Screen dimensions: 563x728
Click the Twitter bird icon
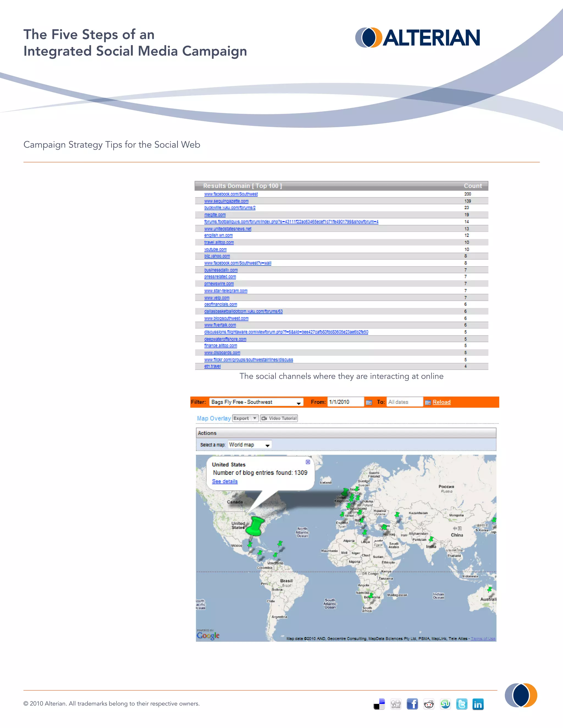click(x=462, y=704)
